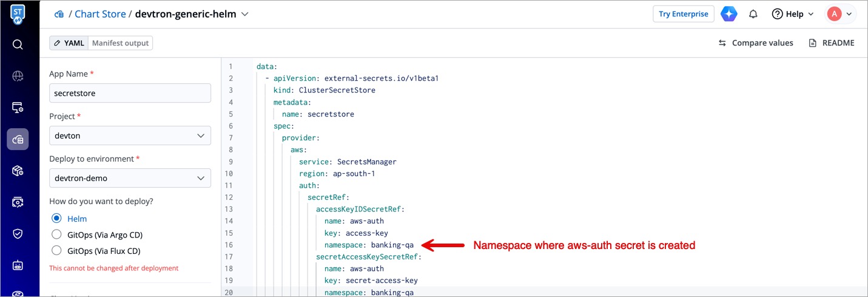The height and width of the screenshot is (297, 868).
Task: Open the globe icon in sidebar
Action: (x=18, y=76)
